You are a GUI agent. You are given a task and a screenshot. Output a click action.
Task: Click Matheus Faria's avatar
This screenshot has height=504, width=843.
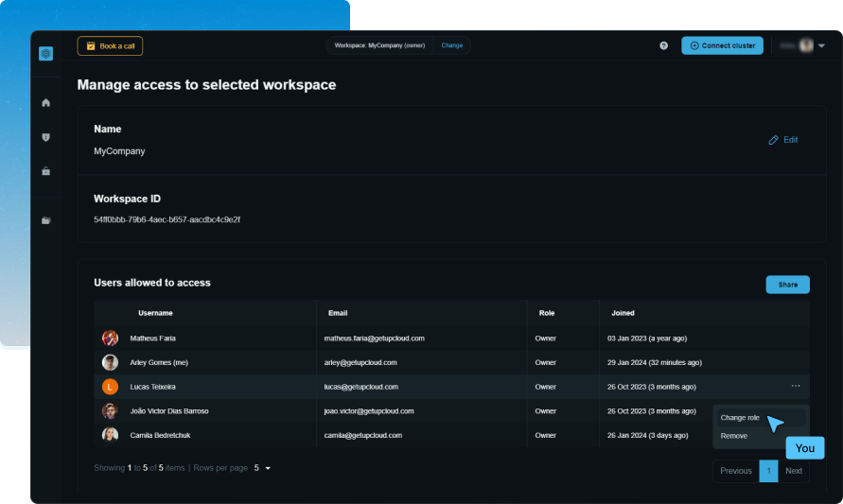[x=110, y=338]
